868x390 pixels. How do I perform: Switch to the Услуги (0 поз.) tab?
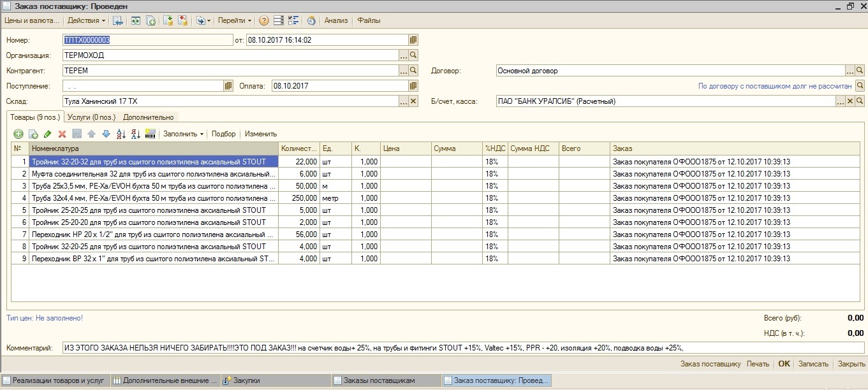(x=92, y=117)
